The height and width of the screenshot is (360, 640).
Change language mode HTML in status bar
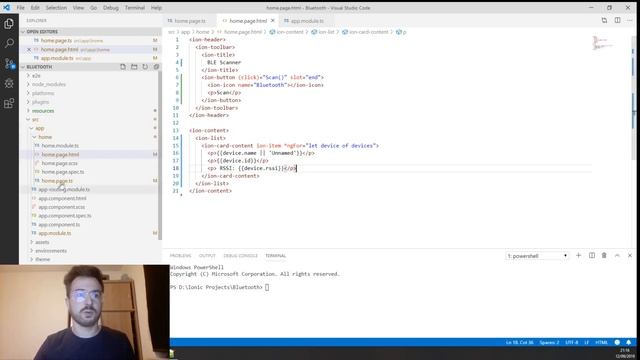(601, 342)
